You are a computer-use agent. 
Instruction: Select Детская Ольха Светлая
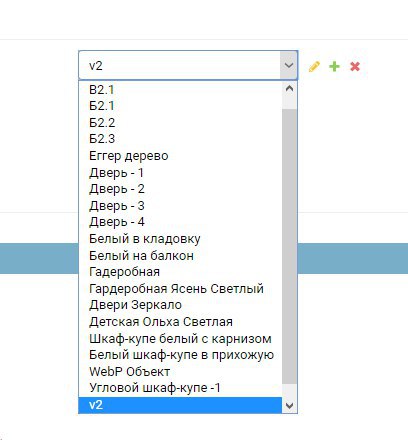pos(180,321)
